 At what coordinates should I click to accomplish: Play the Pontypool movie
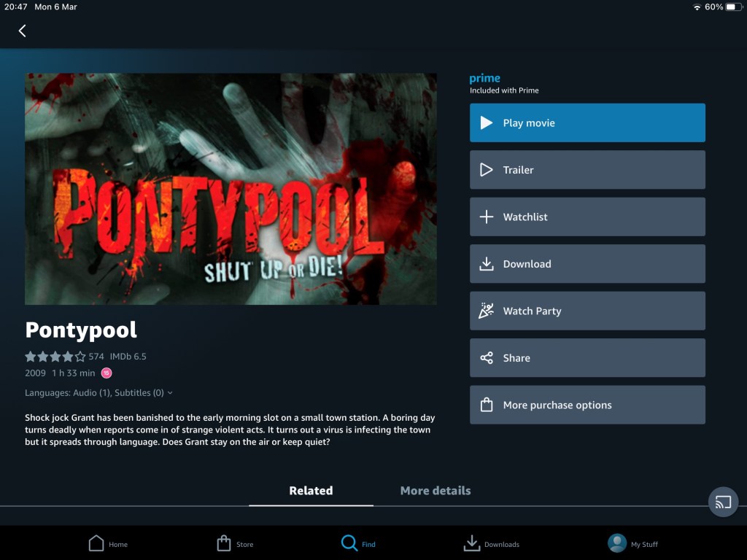[x=587, y=122]
